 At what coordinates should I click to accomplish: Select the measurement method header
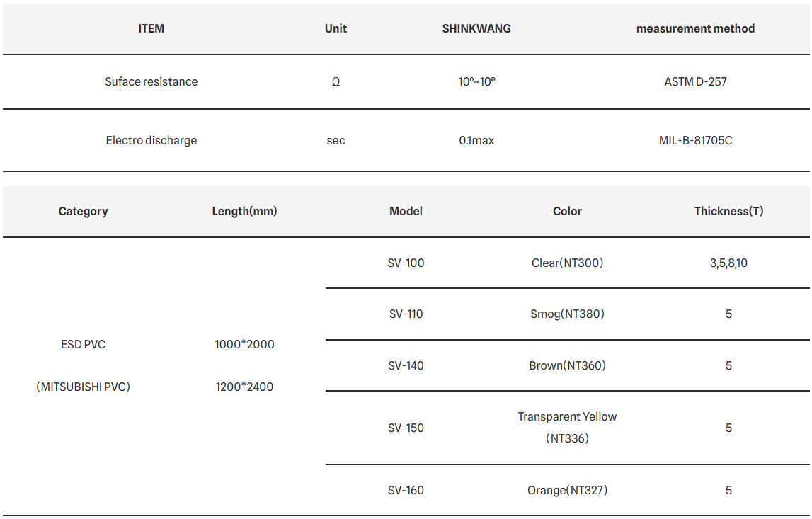695,28
